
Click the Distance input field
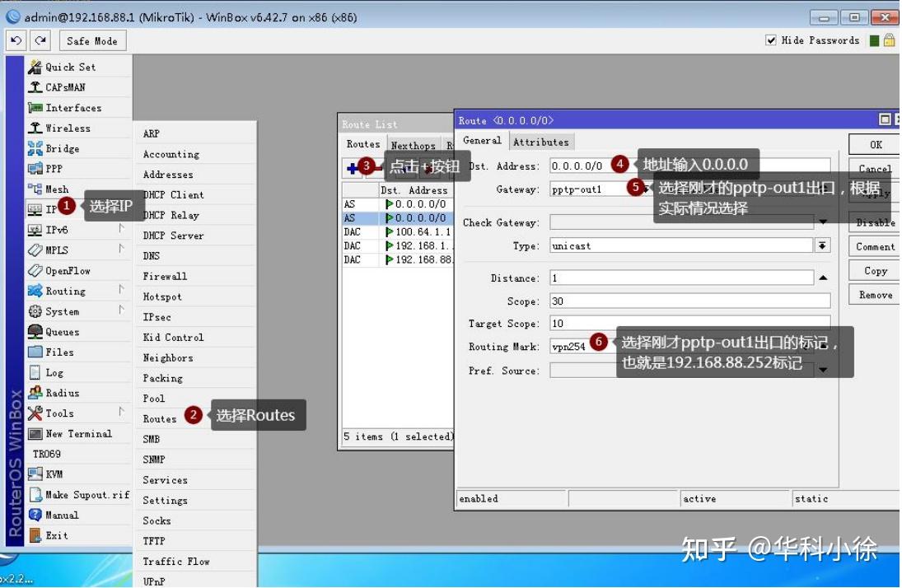click(x=681, y=278)
